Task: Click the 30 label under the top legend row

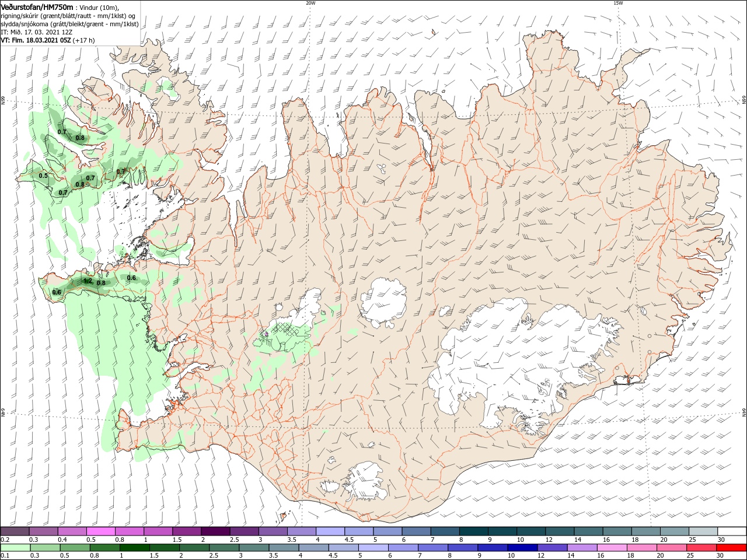Action: 721,540
